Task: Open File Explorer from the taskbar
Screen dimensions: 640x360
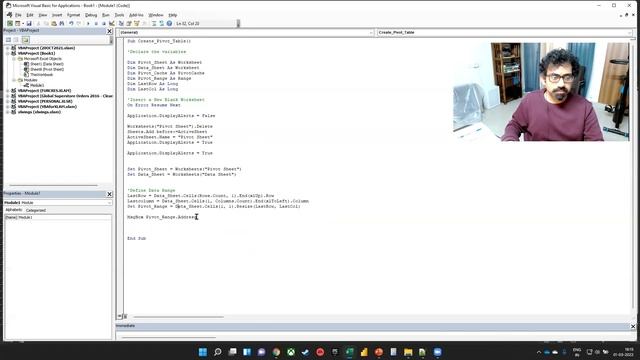Action: (x=408, y=352)
